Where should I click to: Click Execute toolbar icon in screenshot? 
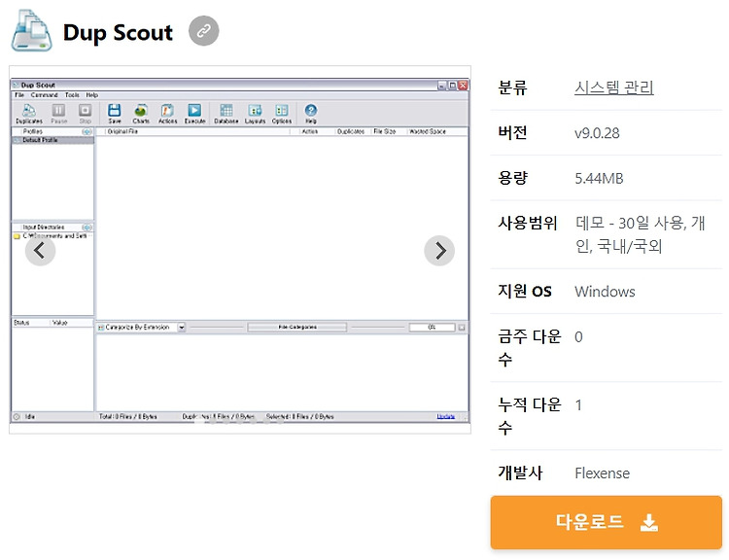point(194,114)
